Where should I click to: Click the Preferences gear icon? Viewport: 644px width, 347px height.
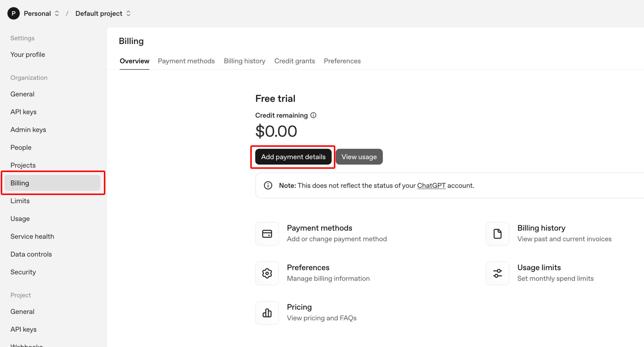[x=267, y=273]
